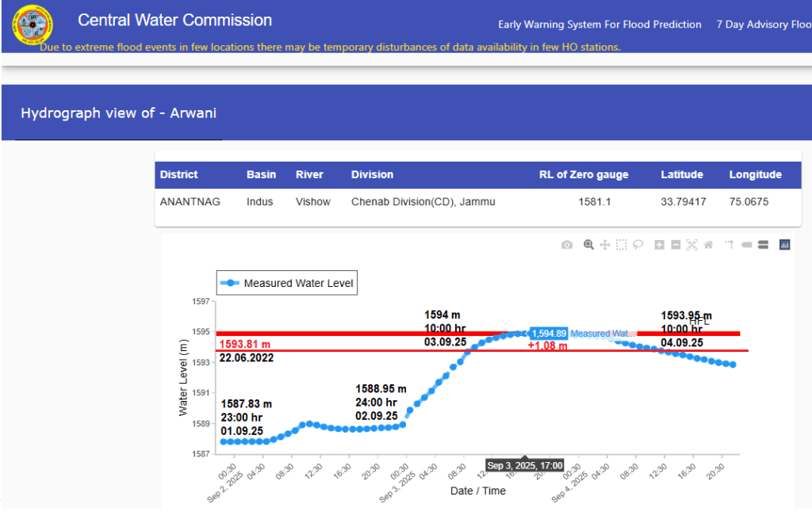Image resolution: width=812 pixels, height=527 pixels.
Task: Toggle spike lines on the chart
Action: click(730, 245)
